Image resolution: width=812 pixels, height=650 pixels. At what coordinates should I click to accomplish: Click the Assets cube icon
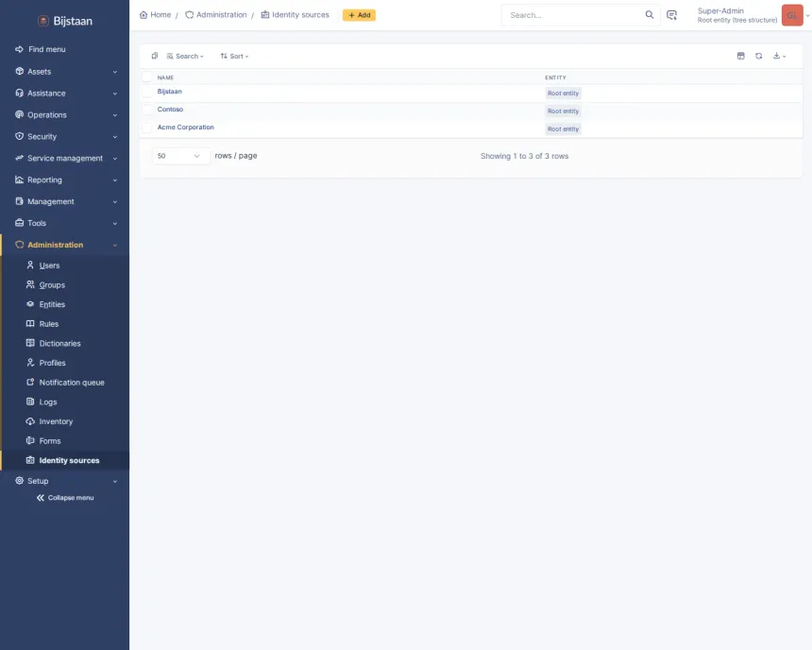(19, 71)
